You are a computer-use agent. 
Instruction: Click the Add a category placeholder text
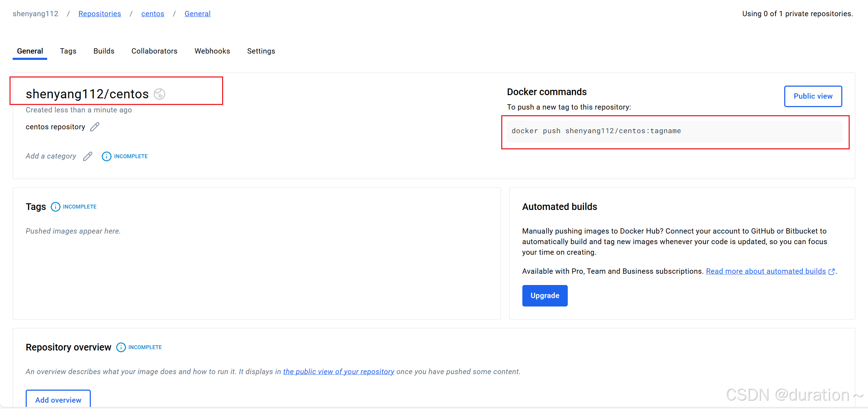51,156
